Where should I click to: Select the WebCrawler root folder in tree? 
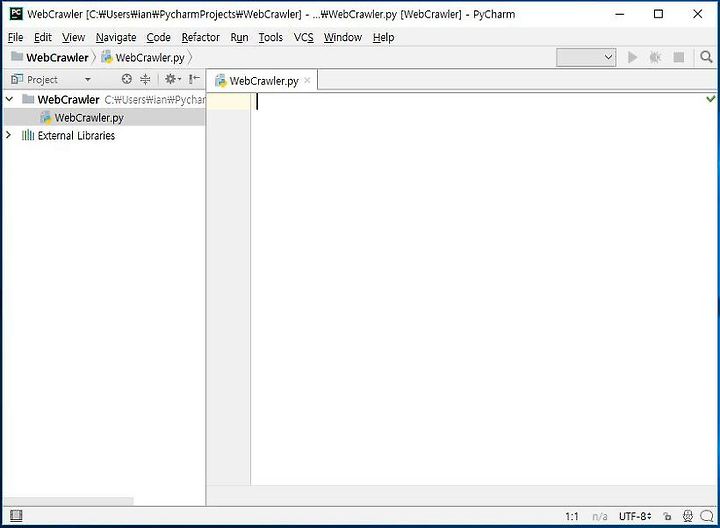[68, 99]
